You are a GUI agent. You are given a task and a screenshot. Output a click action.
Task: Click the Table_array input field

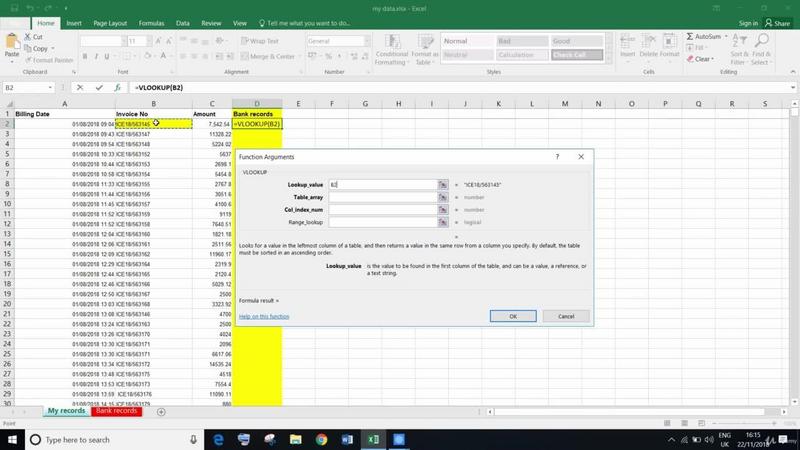[x=383, y=197]
